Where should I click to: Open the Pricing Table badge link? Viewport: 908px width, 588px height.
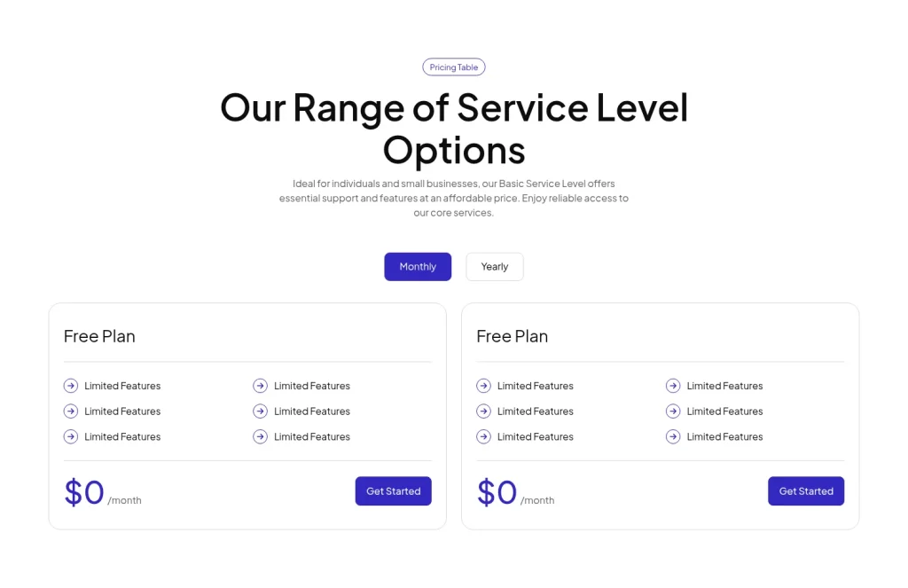pos(453,67)
